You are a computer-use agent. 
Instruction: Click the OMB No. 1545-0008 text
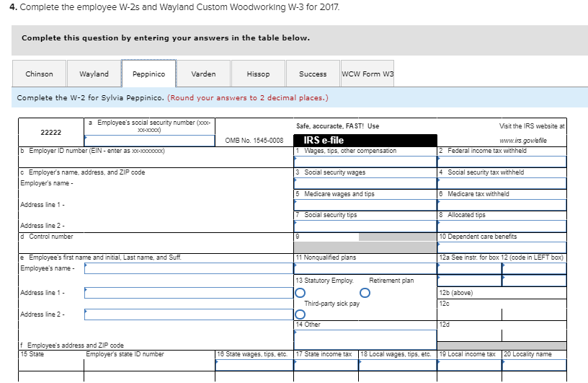[254, 141]
